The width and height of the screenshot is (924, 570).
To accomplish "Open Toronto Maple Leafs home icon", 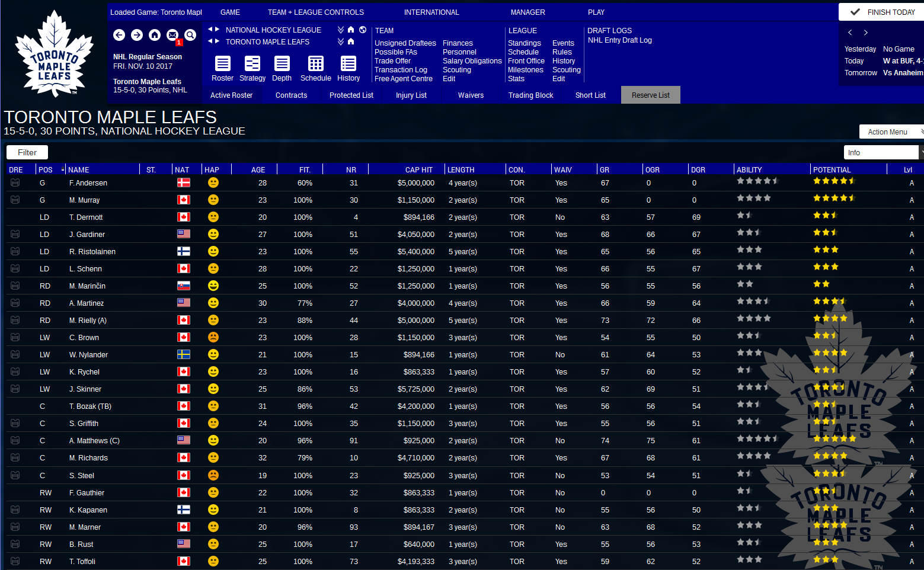I will coord(351,41).
